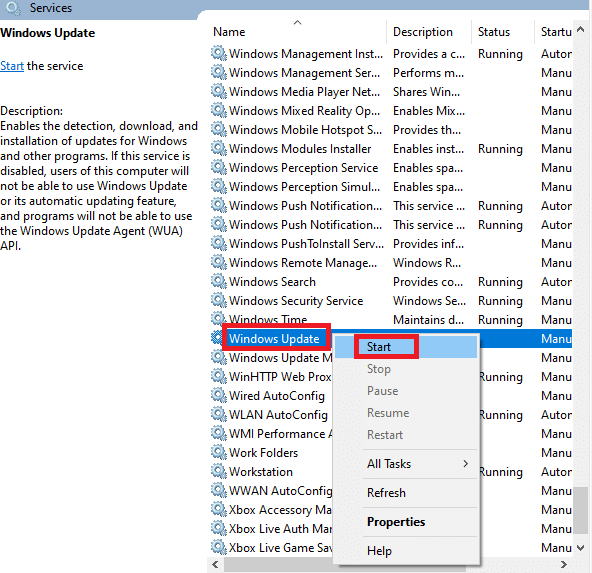Choose Pause in the context menu

(406, 391)
